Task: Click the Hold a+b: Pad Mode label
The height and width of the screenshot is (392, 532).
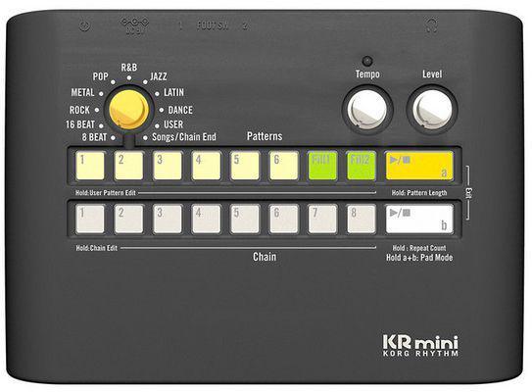Action: coord(419,258)
